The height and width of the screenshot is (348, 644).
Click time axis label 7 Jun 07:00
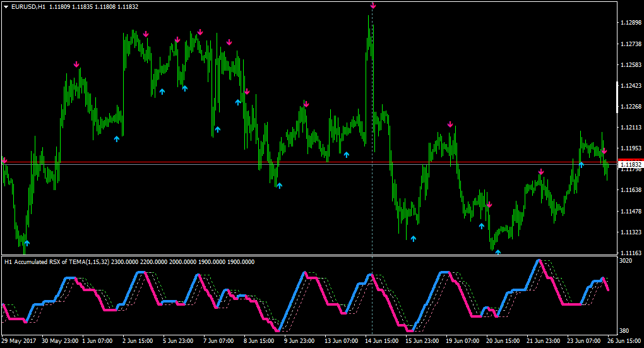tap(218, 341)
